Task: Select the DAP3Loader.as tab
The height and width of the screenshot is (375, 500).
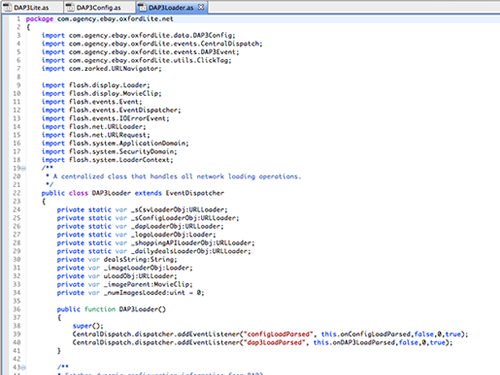Action: [171, 7]
